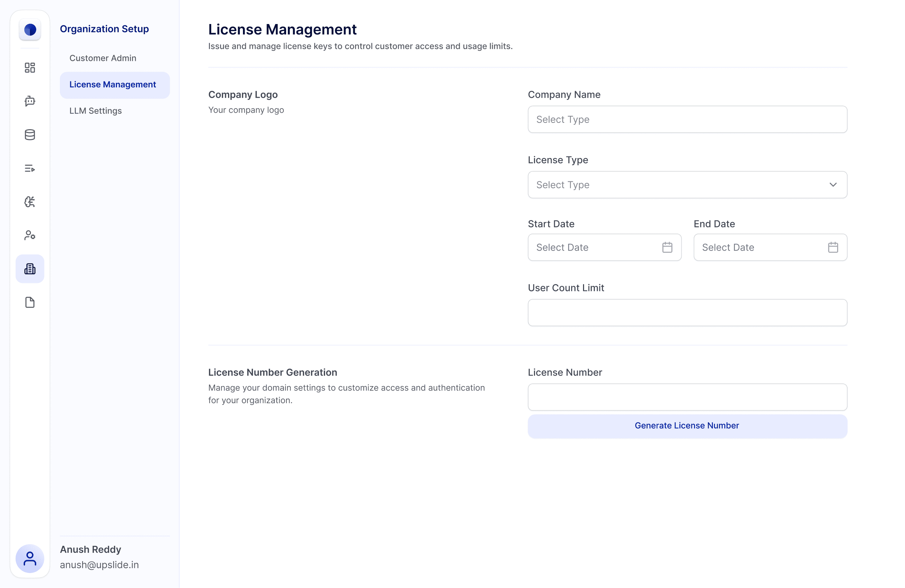Click the app logo icon in sidebar
The height and width of the screenshot is (588, 905).
(30, 29)
